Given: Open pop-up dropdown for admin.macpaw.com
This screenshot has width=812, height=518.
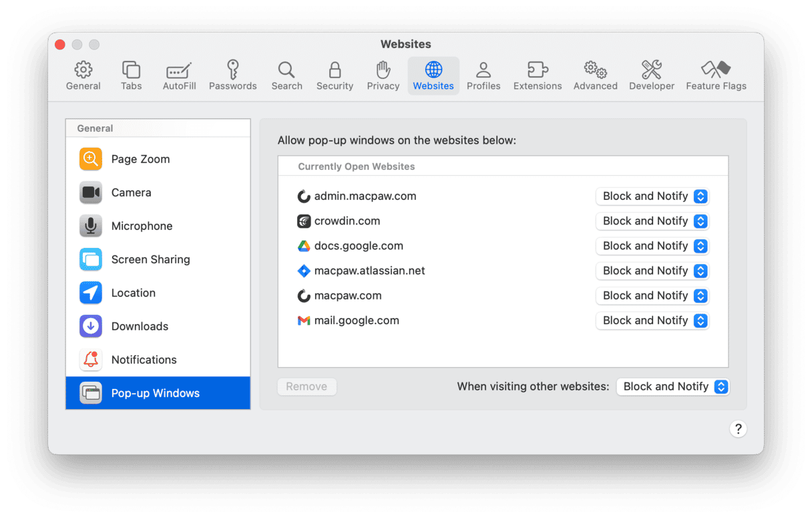Looking at the screenshot, I should point(652,197).
